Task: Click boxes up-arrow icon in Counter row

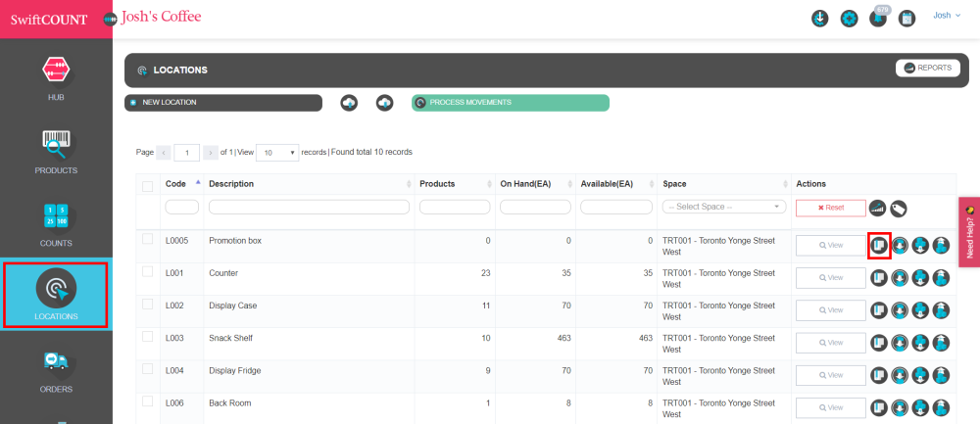Action: tap(941, 278)
